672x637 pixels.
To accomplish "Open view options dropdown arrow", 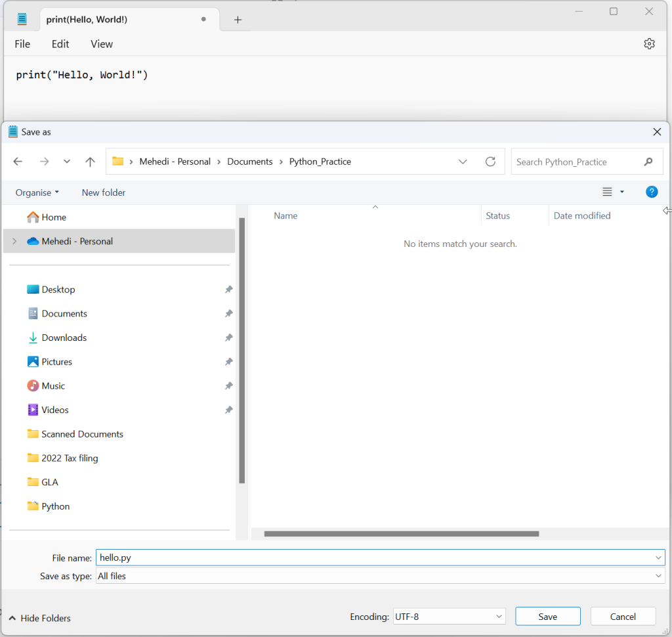I will pyautogui.click(x=622, y=192).
